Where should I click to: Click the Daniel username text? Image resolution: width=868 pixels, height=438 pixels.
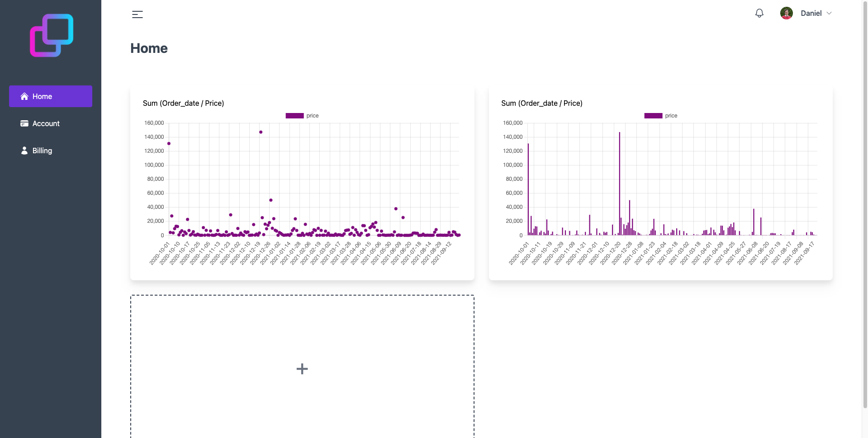pos(811,13)
